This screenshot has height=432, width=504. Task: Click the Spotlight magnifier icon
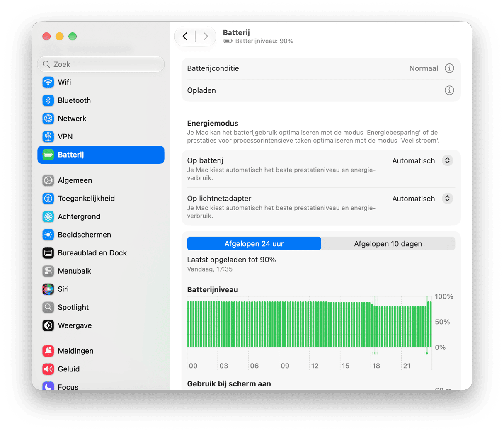click(x=48, y=307)
